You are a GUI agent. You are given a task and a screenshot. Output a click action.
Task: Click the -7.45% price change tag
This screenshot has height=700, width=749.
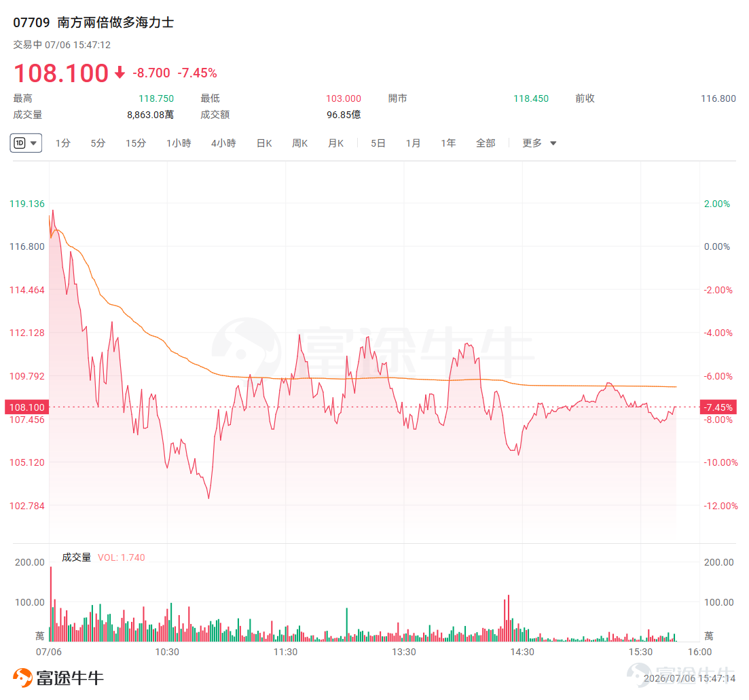point(718,407)
